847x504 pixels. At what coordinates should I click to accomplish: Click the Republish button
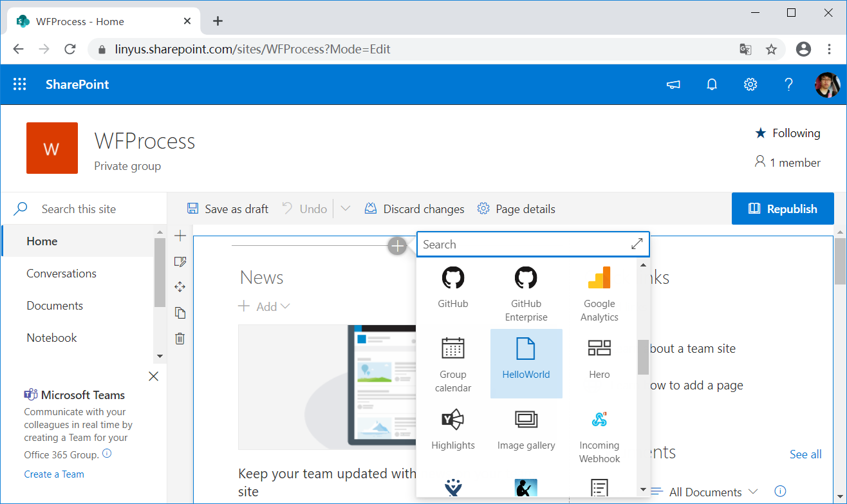[x=783, y=209]
